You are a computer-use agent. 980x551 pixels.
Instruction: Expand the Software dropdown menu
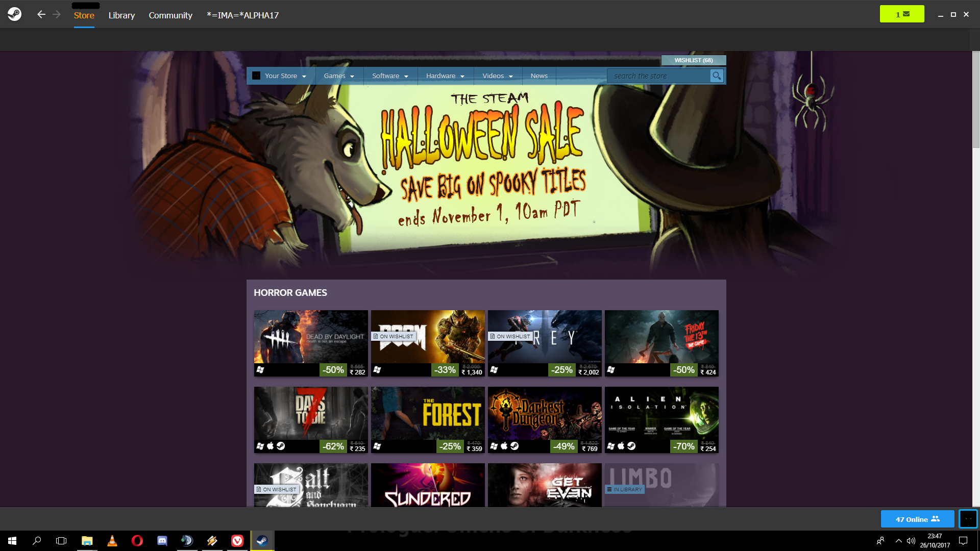pyautogui.click(x=390, y=76)
